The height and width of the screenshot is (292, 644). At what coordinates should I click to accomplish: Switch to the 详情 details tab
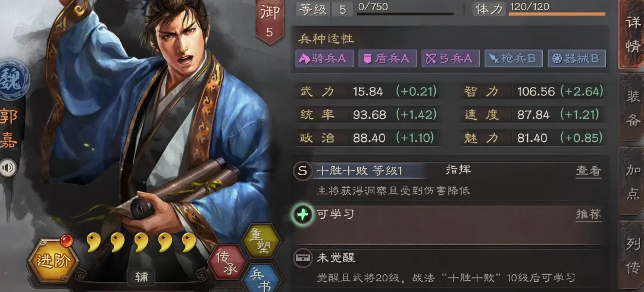633,35
